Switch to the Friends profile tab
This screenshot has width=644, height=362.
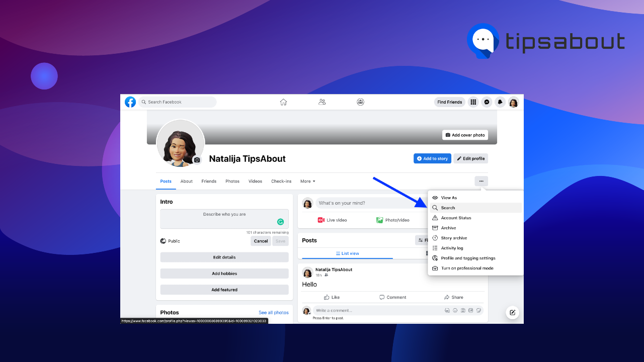(x=209, y=182)
